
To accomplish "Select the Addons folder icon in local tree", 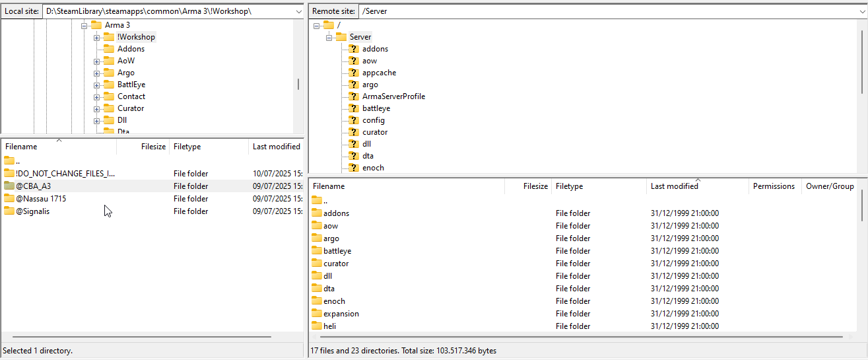I will click(109, 49).
